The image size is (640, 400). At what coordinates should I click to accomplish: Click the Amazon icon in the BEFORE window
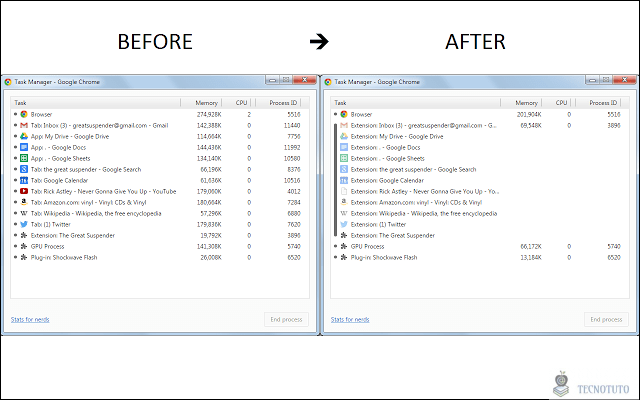[24, 202]
